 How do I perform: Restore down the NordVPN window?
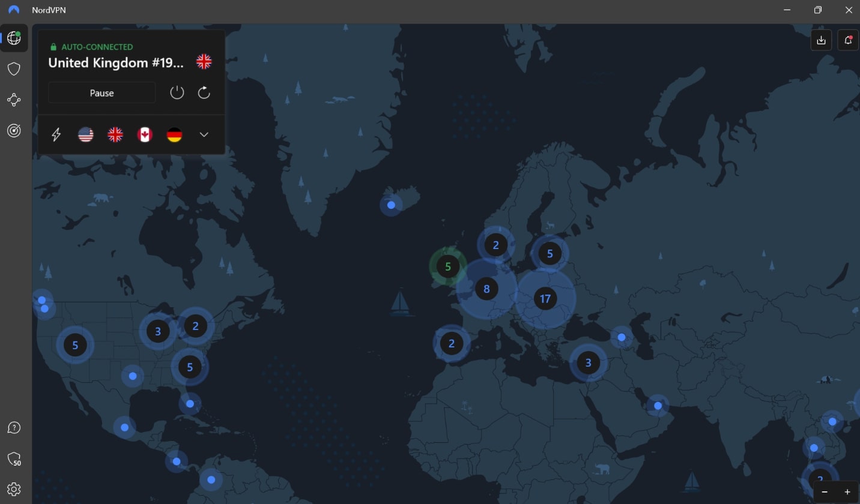[x=818, y=10]
